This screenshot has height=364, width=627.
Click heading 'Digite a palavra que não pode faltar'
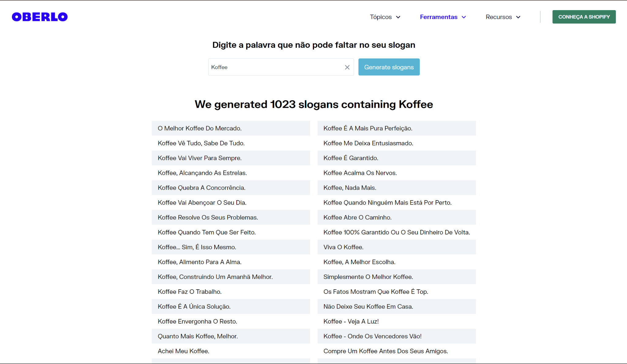(314, 45)
